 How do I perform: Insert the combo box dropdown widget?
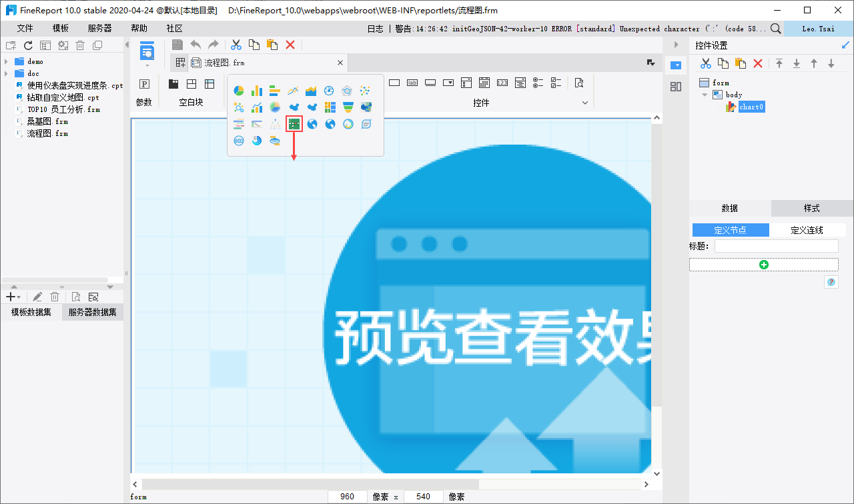[448, 83]
